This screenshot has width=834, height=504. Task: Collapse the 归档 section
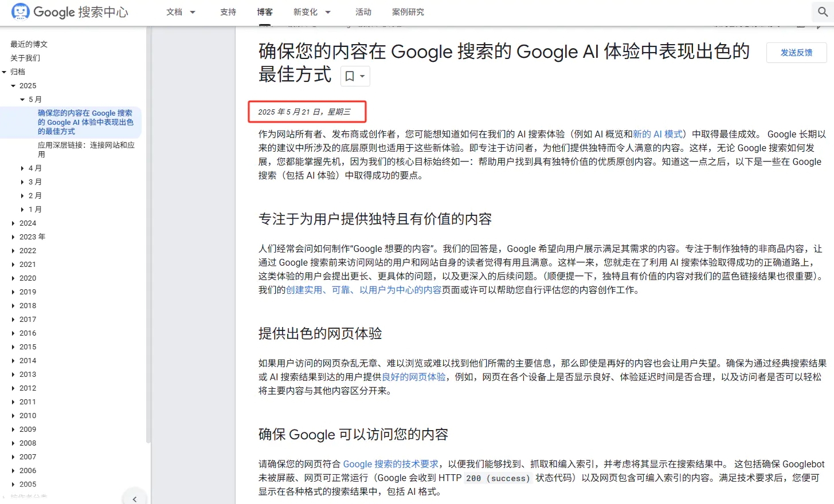(x=5, y=72)
